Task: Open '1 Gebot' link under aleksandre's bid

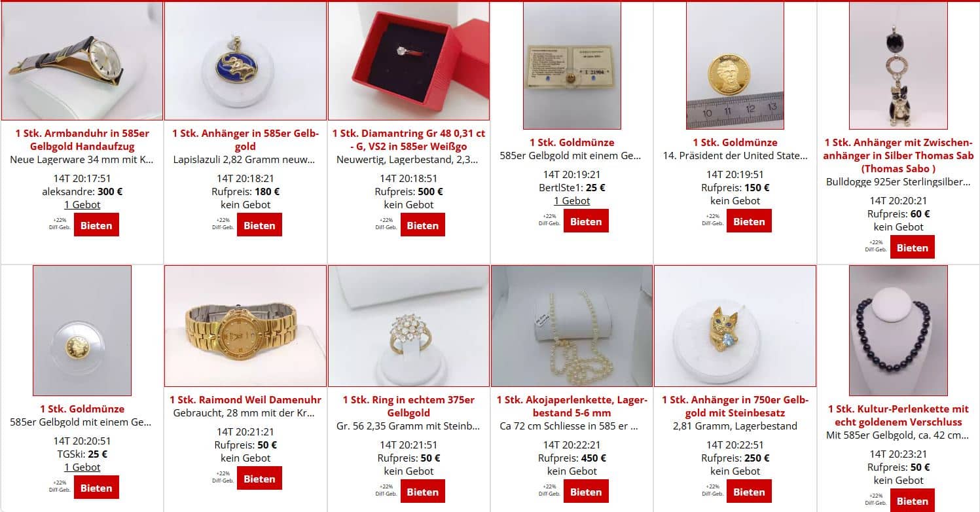Action: 82,204
